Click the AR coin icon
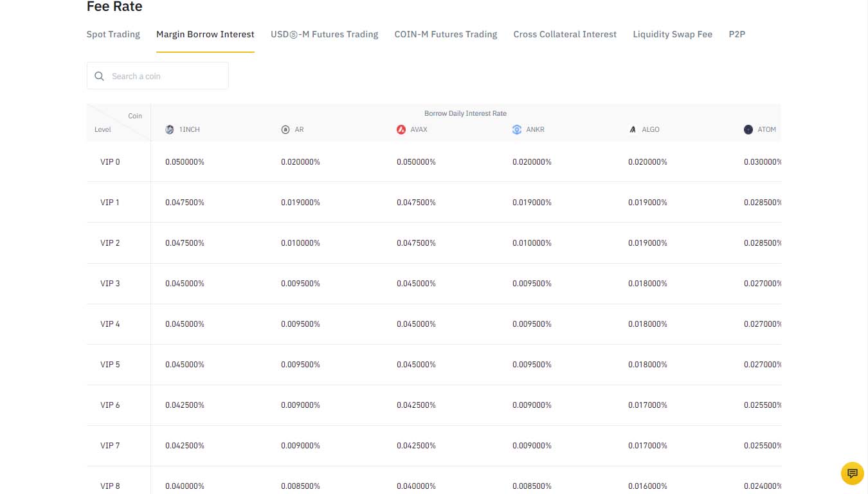This screenshot has height=494, width=868. (285, 129)
